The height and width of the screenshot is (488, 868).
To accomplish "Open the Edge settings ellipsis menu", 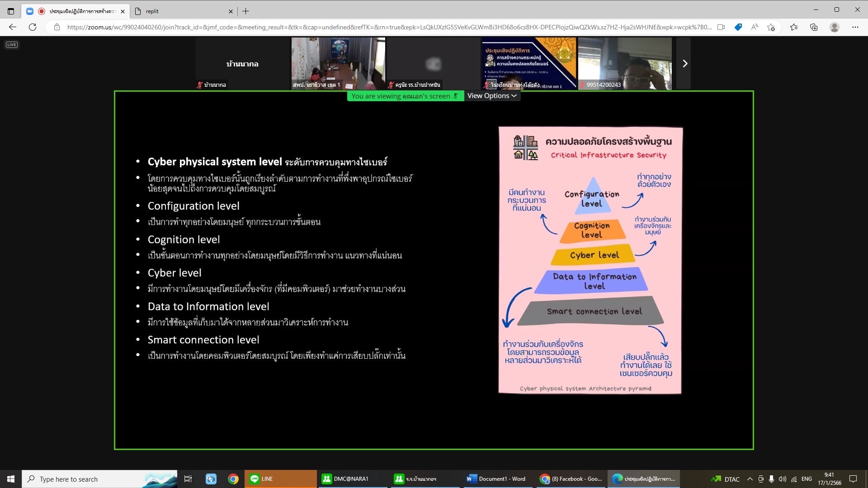I will 855,27.
